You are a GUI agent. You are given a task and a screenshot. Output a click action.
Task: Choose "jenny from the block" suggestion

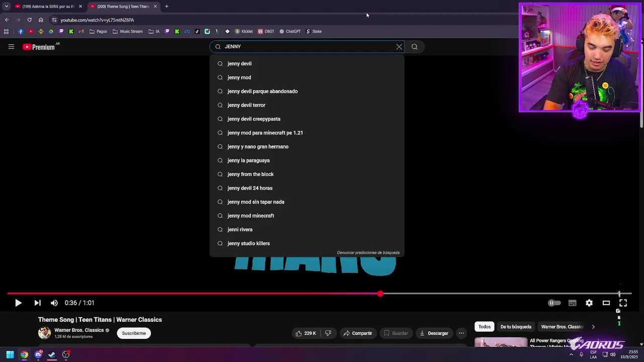pos(307,174)
